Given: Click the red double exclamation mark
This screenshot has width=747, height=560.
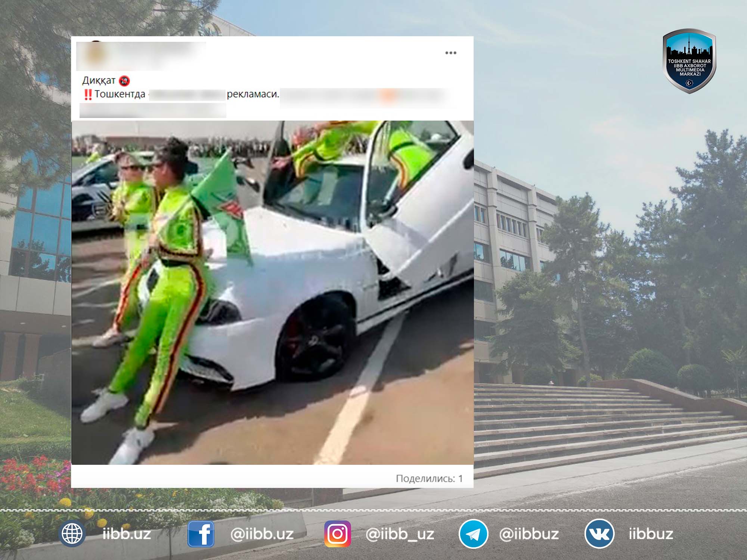Looking at the screenshot, I should click(x=88, y=94).
